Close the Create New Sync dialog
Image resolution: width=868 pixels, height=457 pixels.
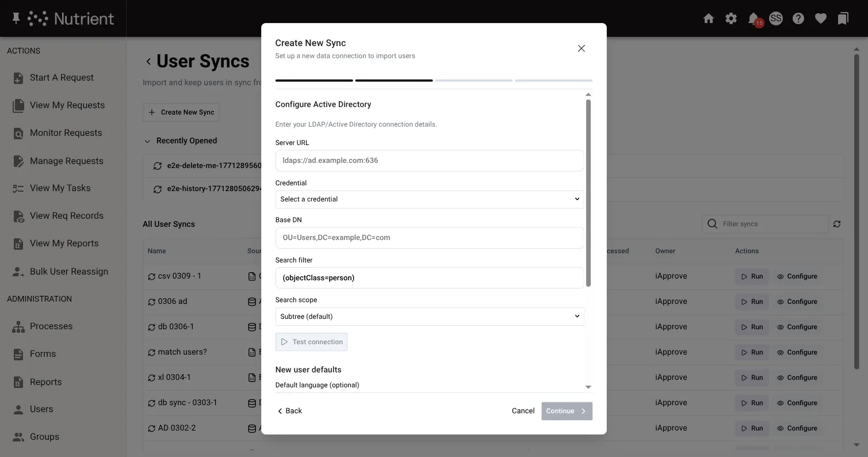tap(581, 48)
